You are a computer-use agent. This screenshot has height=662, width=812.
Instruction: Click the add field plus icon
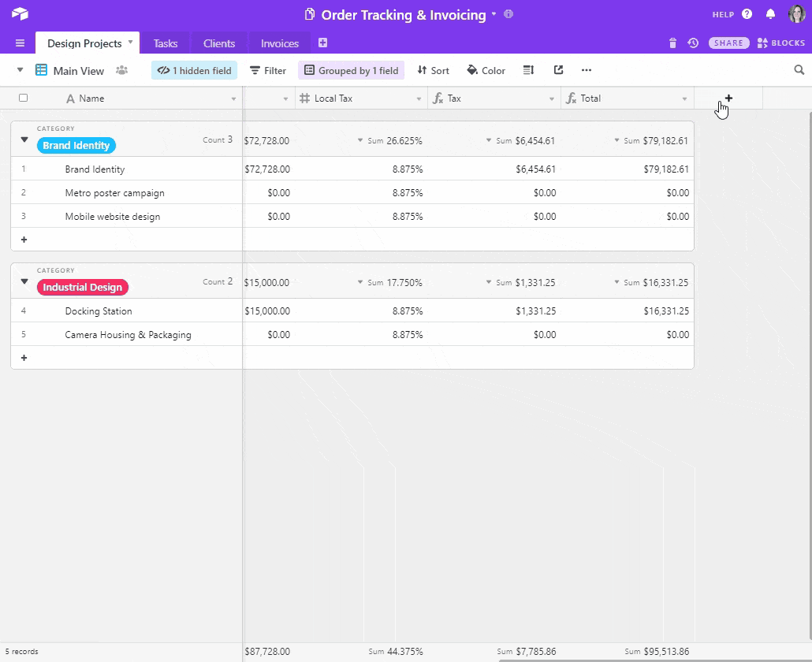[x=728, y=99]
